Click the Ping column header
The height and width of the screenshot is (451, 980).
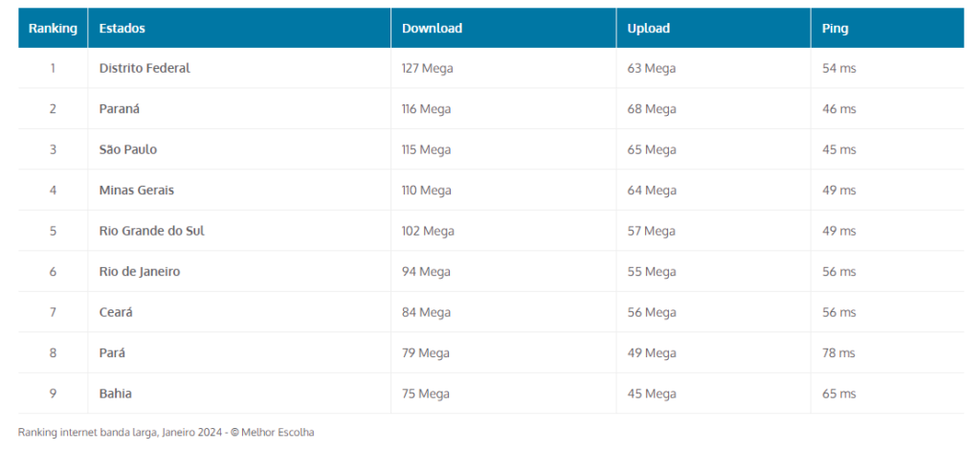click(x=835, y=29)
